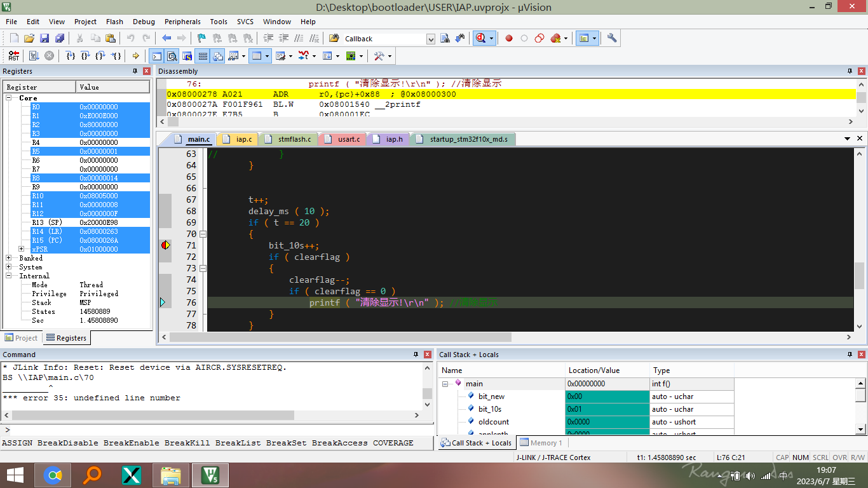This screenshot has width=868, height=488.
Task: Reset the CPU with RST icon
Action: 14,56
